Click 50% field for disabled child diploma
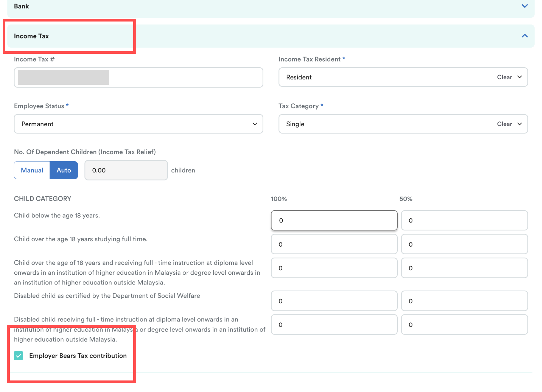 [x=464, y=325]
